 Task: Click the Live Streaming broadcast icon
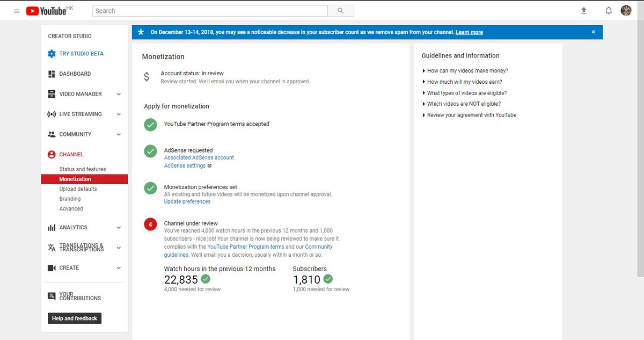pos(52,114)
